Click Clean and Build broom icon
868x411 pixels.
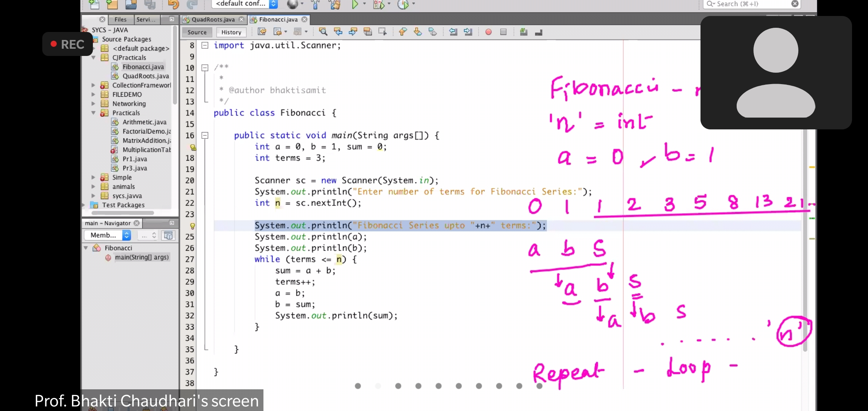tap(335, 4)
